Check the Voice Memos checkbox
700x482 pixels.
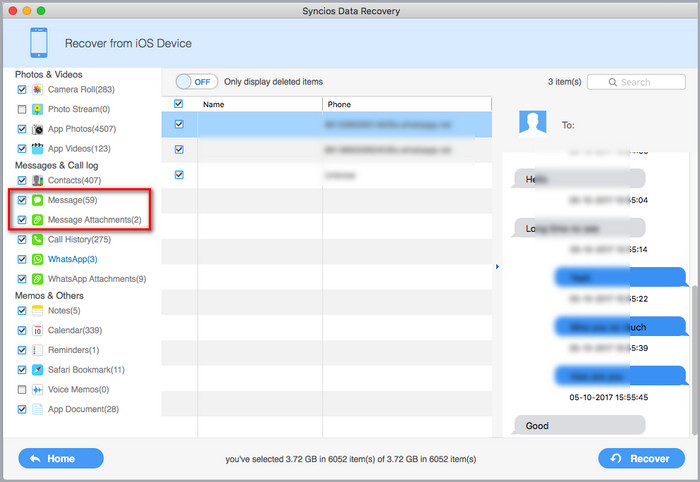[21, 390]
